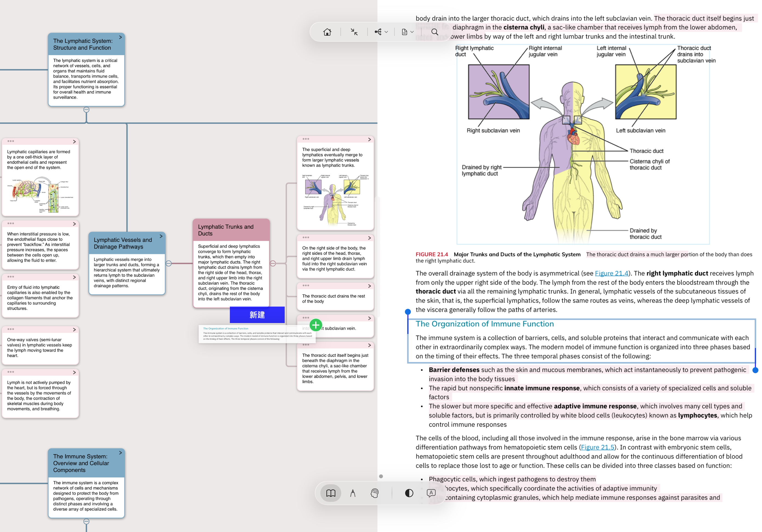Open Figure 21.5 link in text
This screenshot has width=762, height=532.
click(597, 447)
